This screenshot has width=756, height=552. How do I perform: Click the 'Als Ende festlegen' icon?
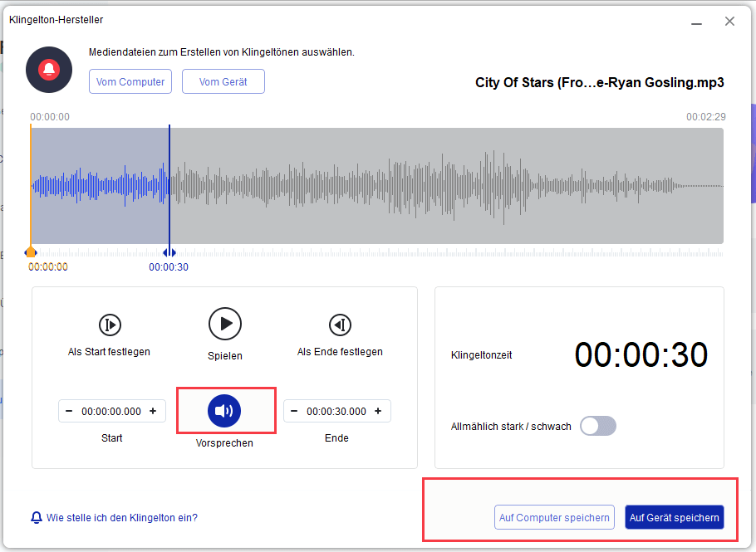click(x=340, y=324)
